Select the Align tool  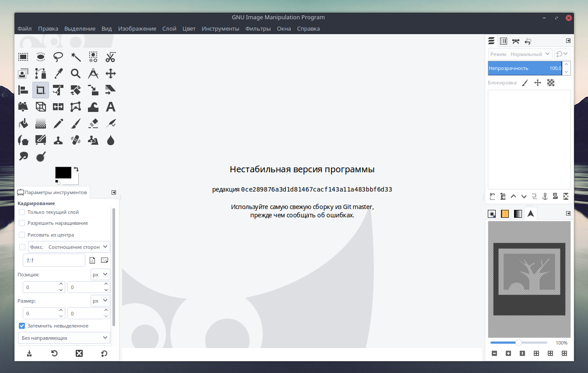pyautogui.click(x=23, y=90)
